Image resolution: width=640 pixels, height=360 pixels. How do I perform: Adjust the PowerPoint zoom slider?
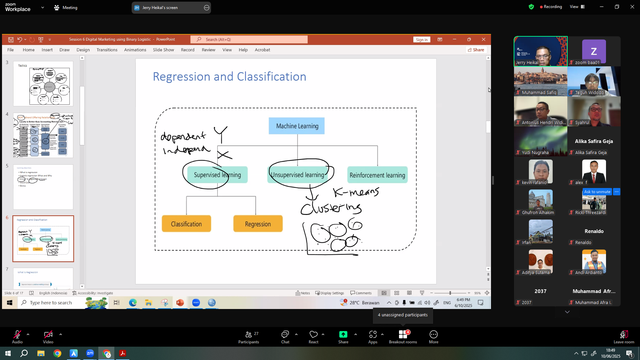point(450,293)
